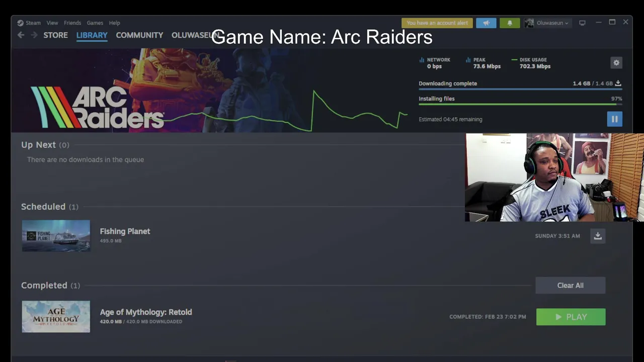Click the PEAK 73.6 Mbps stat

483,63
